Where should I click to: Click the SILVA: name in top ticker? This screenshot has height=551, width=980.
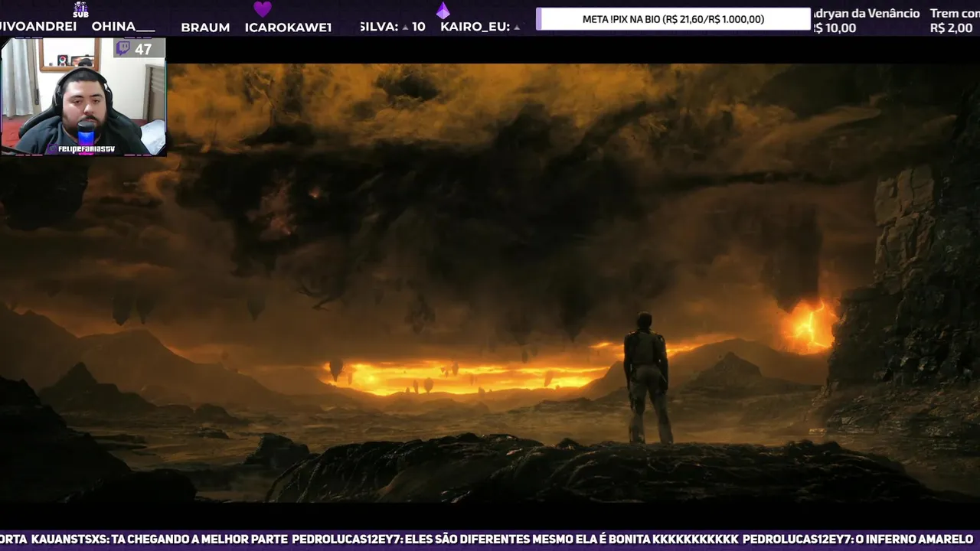pyautogui.click(x=379, y=27)
